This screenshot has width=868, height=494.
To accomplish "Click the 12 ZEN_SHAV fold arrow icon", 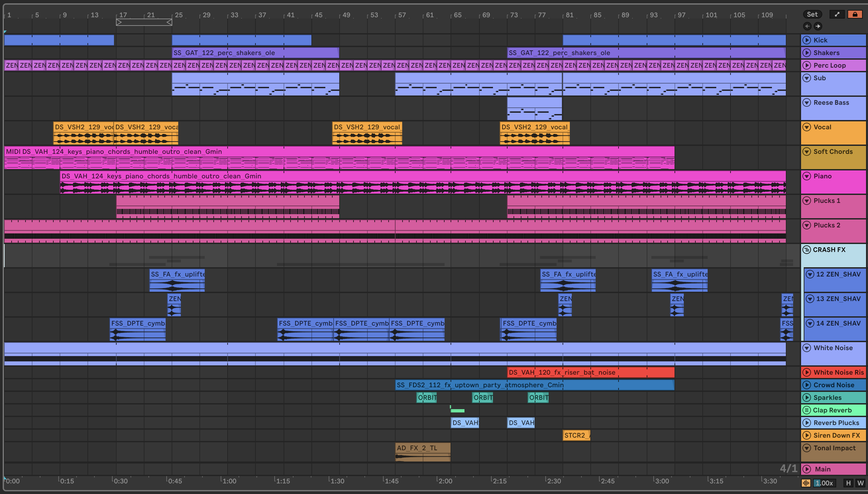I will coord(810,274).
